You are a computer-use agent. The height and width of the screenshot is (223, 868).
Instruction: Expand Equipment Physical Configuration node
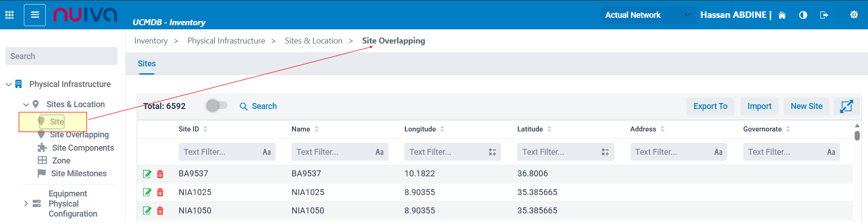(26, 203)
